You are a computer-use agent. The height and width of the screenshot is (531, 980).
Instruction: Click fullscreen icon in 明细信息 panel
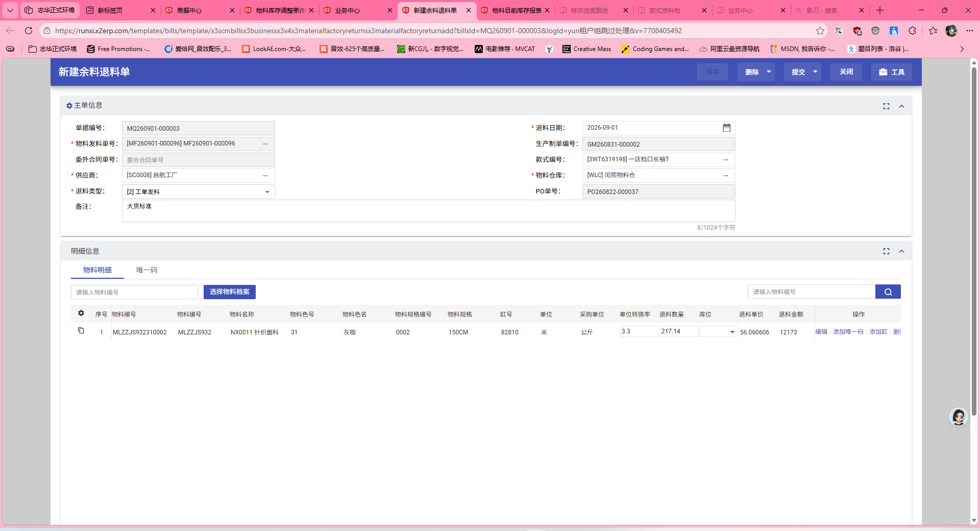pyautogui.click(x=886, y=251)
